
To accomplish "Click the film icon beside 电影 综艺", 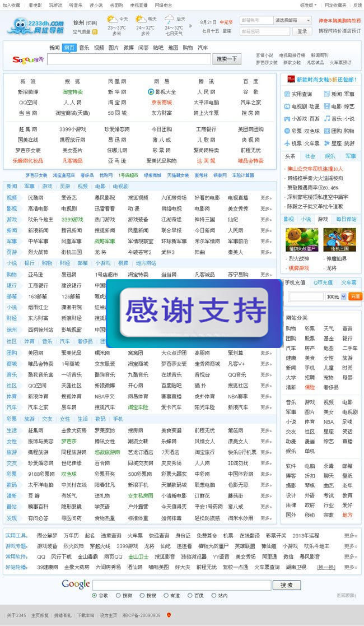I will coord(327,106).
